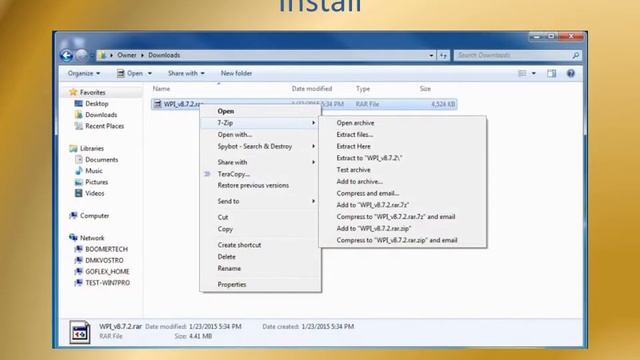Open the view options dropdown arrow
The height and width of the screenshot is (360, 640).
tap(533, 73)
